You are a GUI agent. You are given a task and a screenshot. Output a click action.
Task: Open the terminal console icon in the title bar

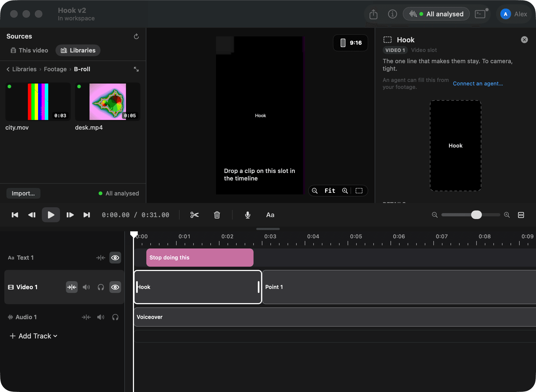(480, 14)
